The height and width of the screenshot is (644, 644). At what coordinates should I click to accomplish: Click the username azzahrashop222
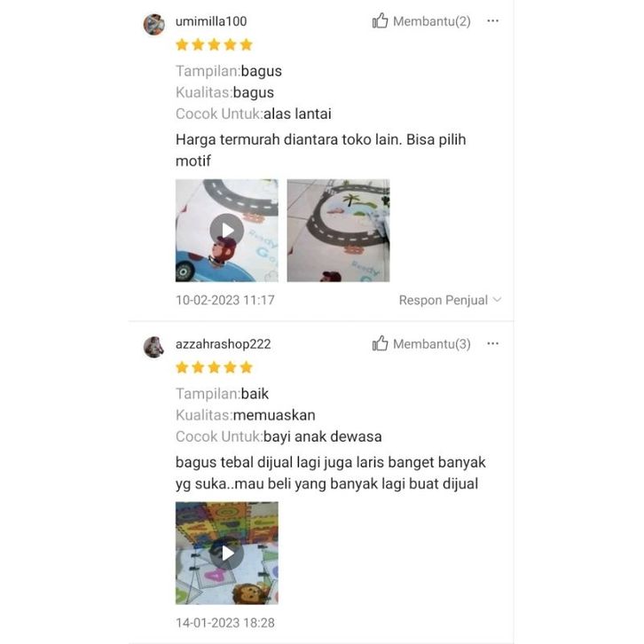[223, 344]
